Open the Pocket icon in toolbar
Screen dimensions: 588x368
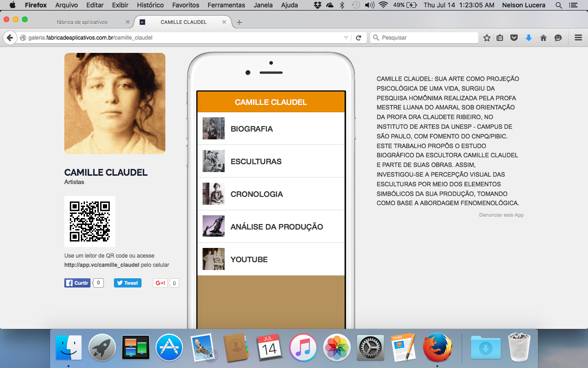[514, 38]
